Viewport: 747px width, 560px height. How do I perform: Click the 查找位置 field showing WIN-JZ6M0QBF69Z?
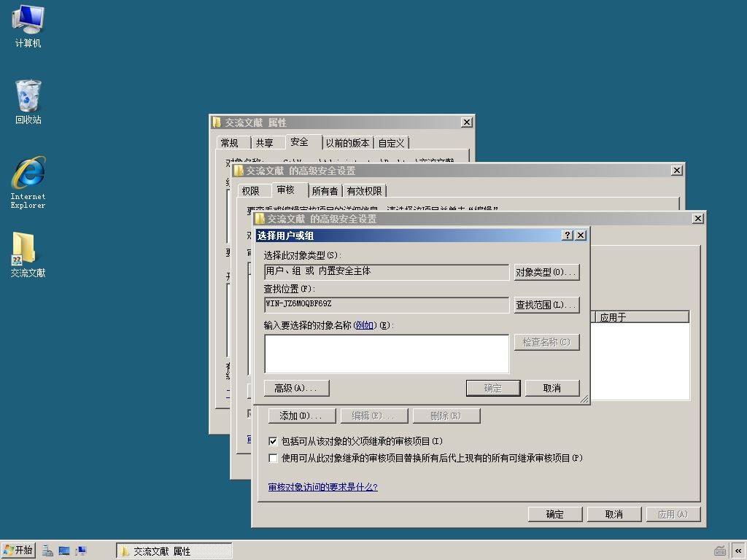tap(387, 305)
